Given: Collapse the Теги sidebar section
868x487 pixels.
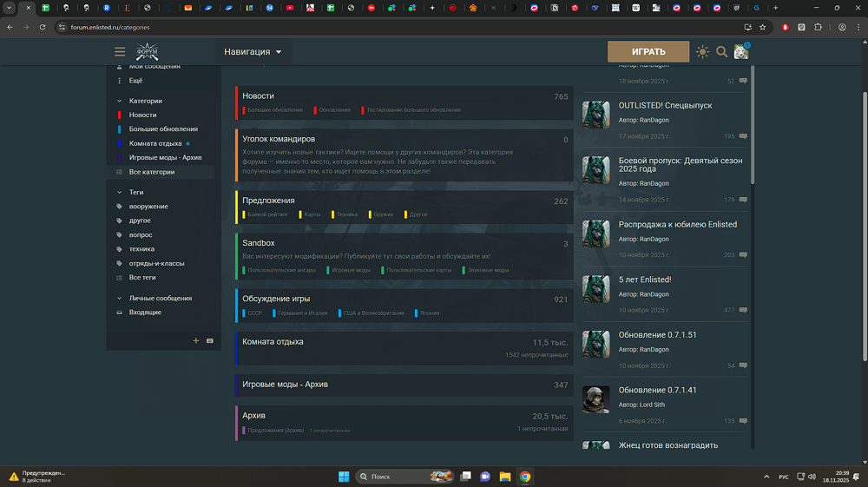Looking at the screenshot, I should point(120,192).
